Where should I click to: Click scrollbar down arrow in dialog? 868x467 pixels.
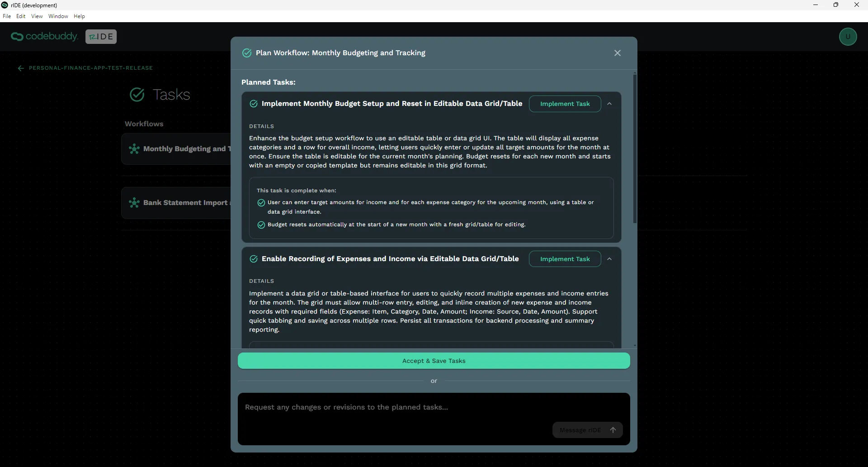(x=635, y=345)
